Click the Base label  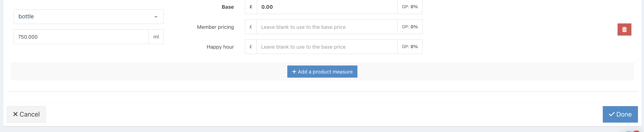click(227, 7)
